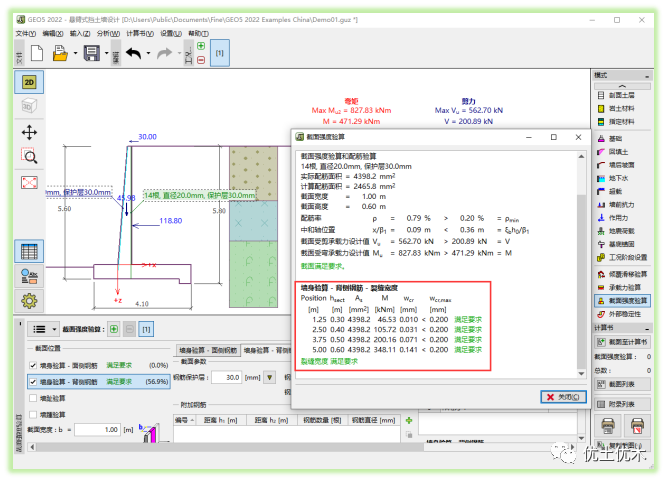Image resolution: width=668 pixels, height=483 pixels.
Task: Switch to the 墙身验算 - 面侧钢筋 tab
Action: click(208, 351)
